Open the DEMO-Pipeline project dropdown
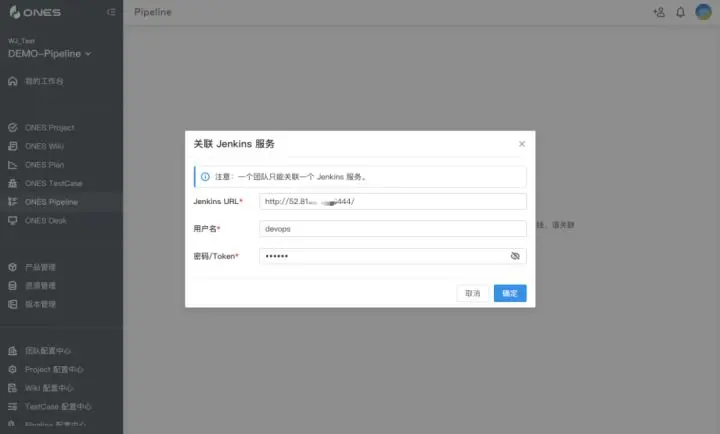 50,54
